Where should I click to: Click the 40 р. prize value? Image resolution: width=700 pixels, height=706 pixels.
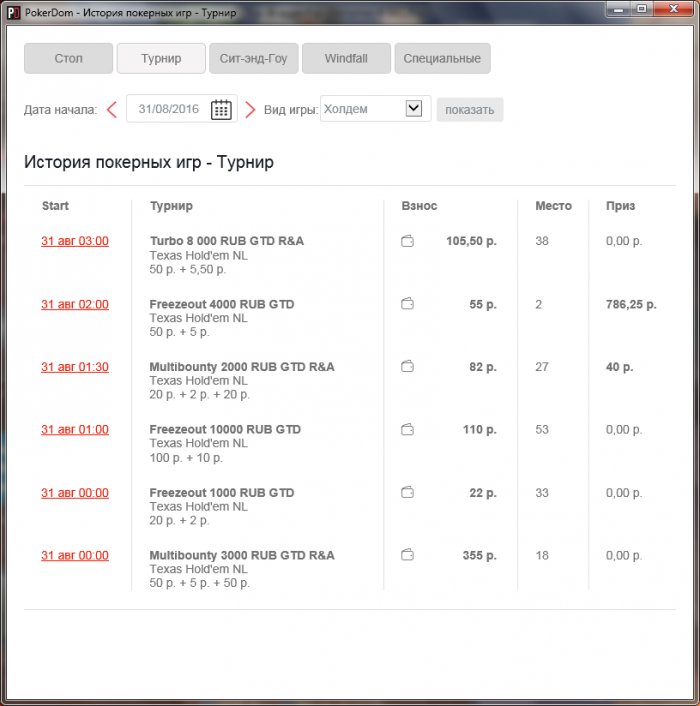point(619,367)
